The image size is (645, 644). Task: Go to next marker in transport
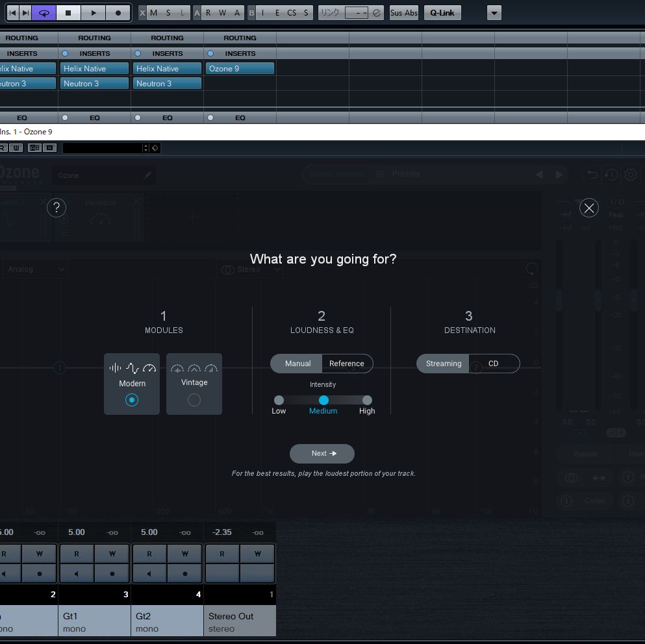click(25, 13)
